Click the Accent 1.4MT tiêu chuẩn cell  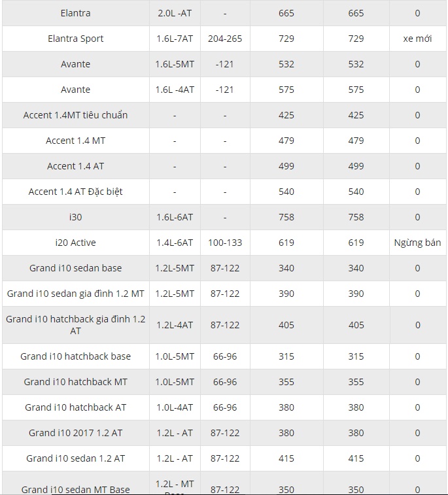[x=76, y=115]
